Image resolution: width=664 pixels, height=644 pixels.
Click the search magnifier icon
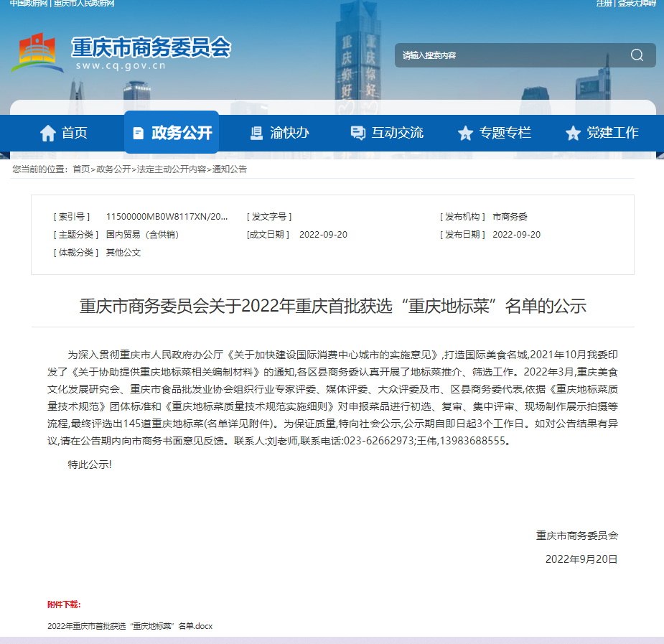[637, 55]
